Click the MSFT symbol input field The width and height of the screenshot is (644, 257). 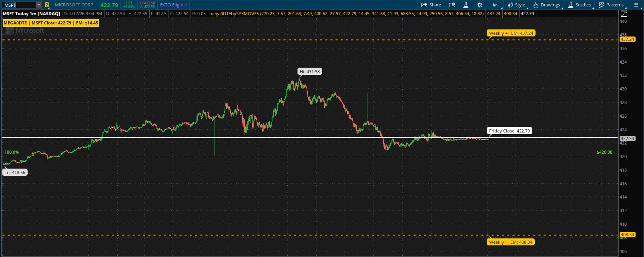pos(19,5)
